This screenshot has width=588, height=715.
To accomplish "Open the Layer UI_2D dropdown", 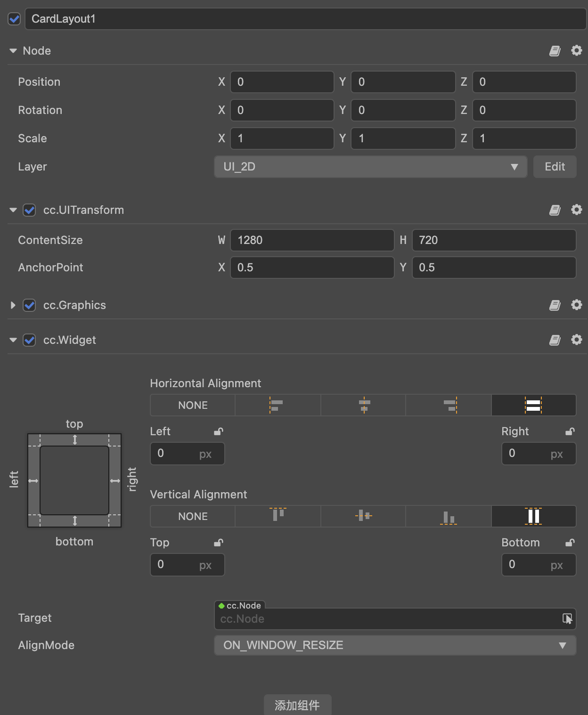I will point(370,167).
